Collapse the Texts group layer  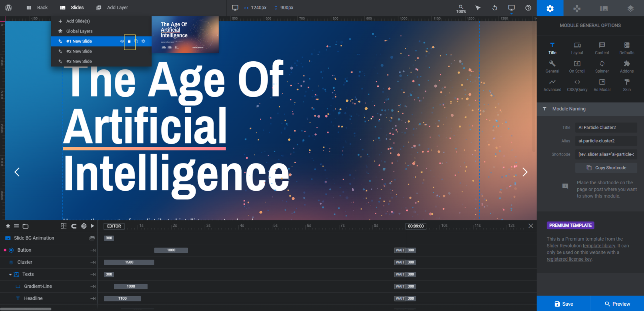10,275
